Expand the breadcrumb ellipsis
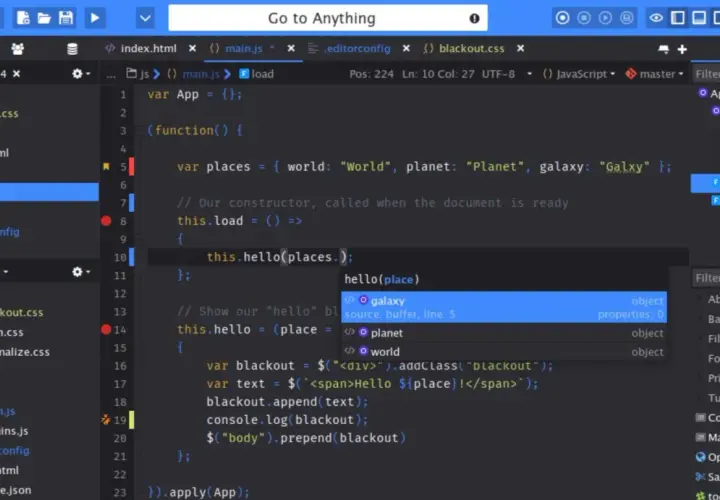The height and width of the screenshot is (500, 720). click(x=111, y=74)
